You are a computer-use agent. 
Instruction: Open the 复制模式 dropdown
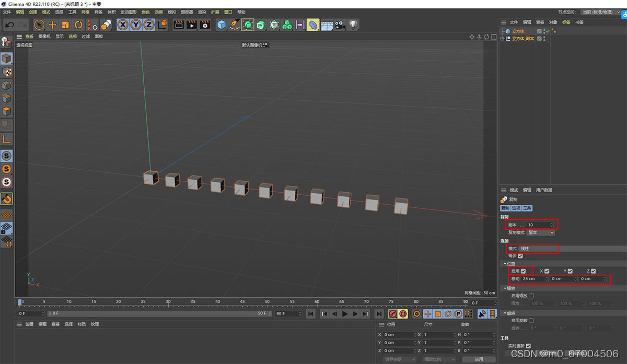click(541, 232)
